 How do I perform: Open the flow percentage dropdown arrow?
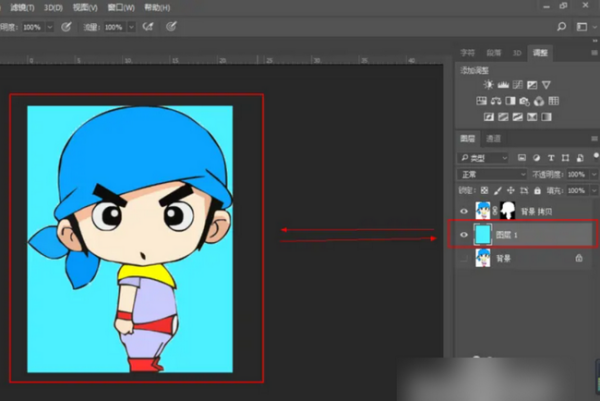[x=132, y=27]
